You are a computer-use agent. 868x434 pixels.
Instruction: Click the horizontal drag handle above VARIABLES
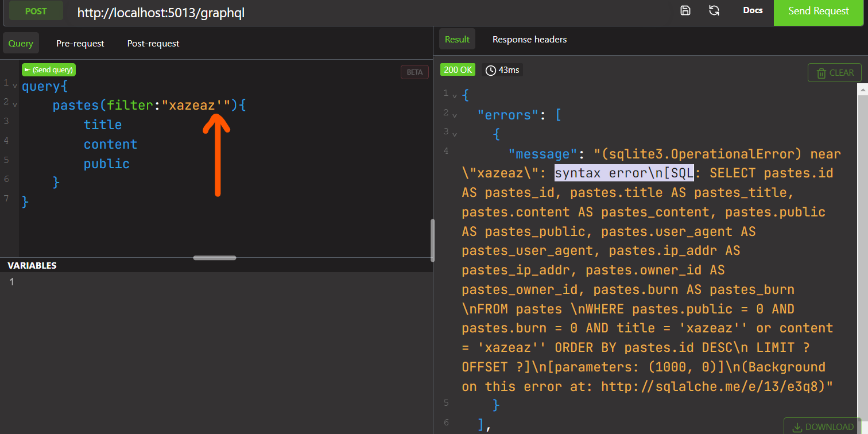215,258
